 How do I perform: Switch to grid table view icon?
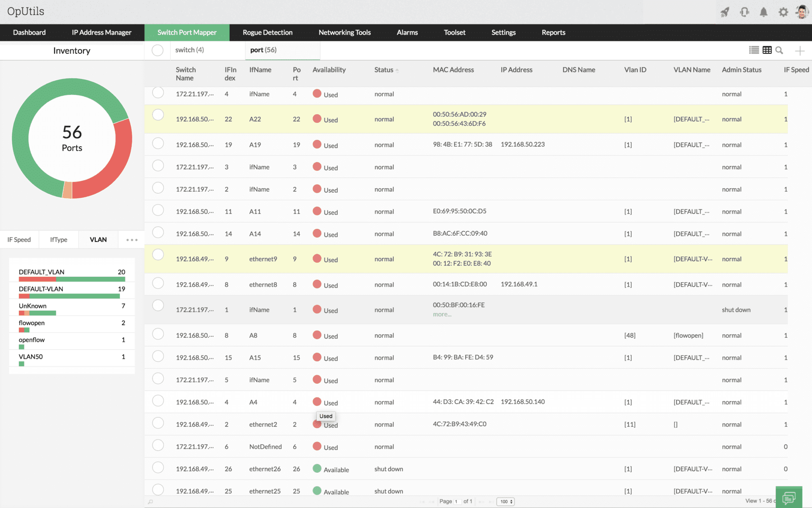767,50
